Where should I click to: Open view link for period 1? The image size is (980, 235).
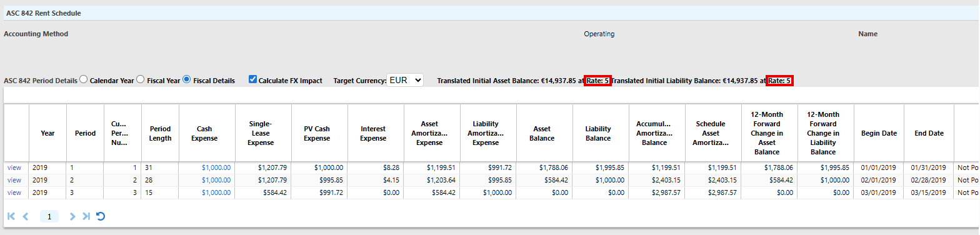[x=14, y=167]
